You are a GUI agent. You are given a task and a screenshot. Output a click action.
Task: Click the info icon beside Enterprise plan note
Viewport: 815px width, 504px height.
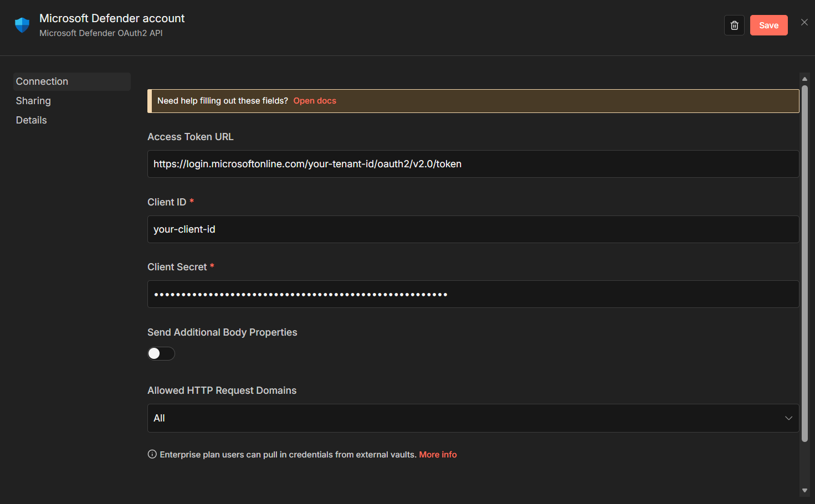(x=152, y=454)
